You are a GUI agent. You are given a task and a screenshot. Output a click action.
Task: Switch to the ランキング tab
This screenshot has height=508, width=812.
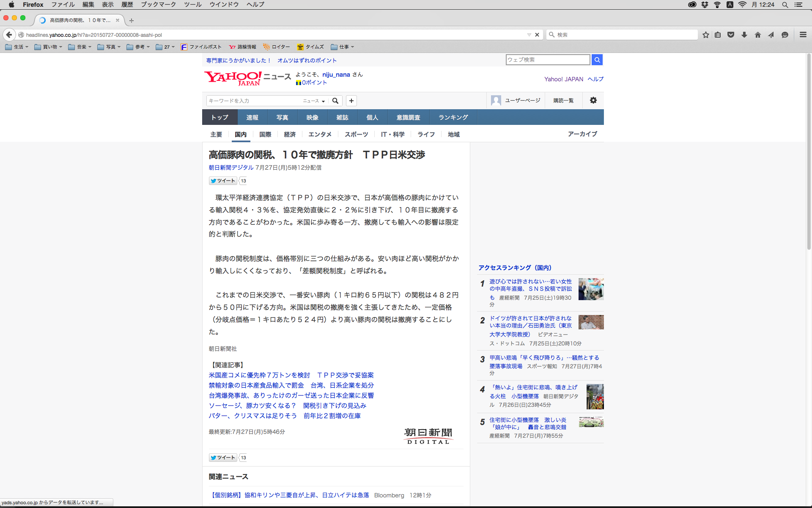point(453,117)
